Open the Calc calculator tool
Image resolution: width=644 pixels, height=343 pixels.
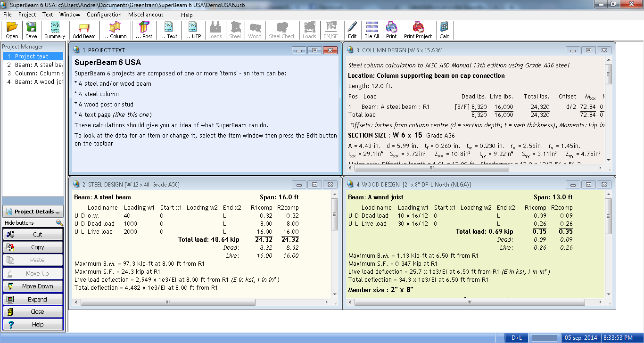(444, 30)
